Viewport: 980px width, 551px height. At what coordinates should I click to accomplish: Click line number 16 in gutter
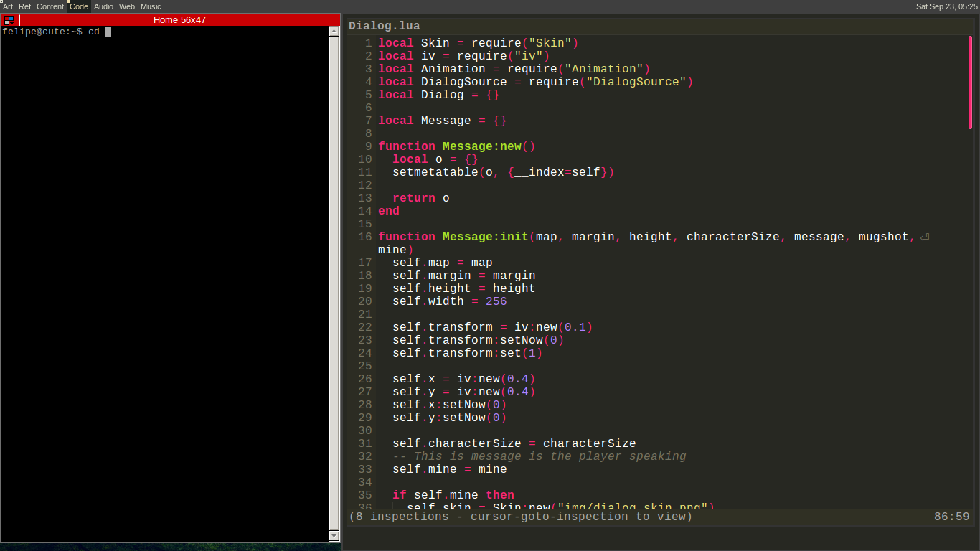364,237
